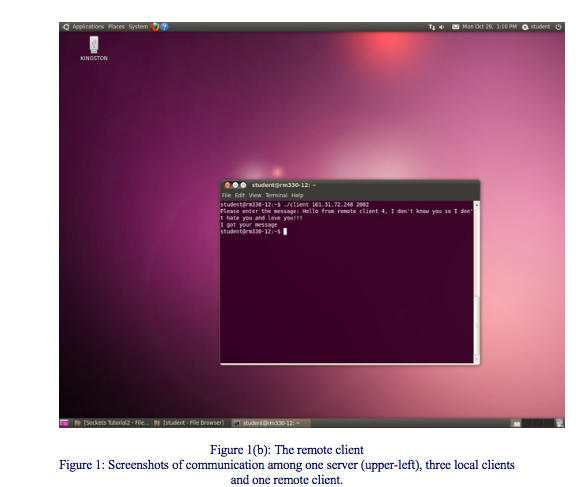Open the blue Help question-mark launcher

(x=164, y=27)
